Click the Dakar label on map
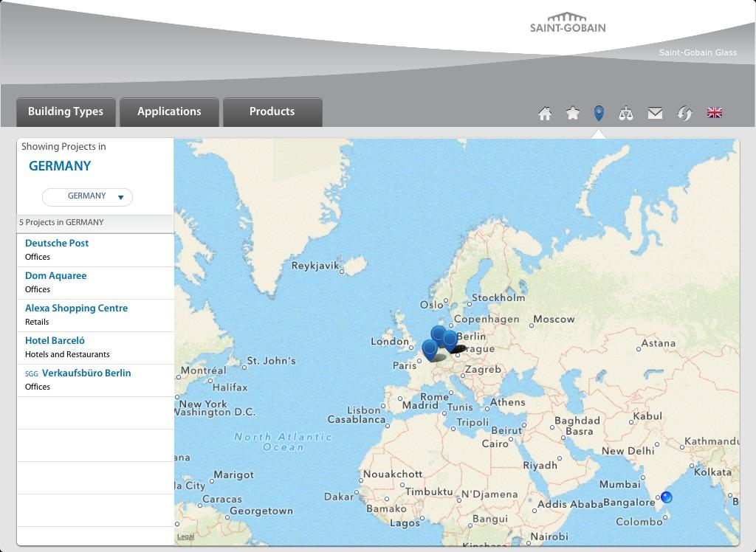 (x=339, y=497)
